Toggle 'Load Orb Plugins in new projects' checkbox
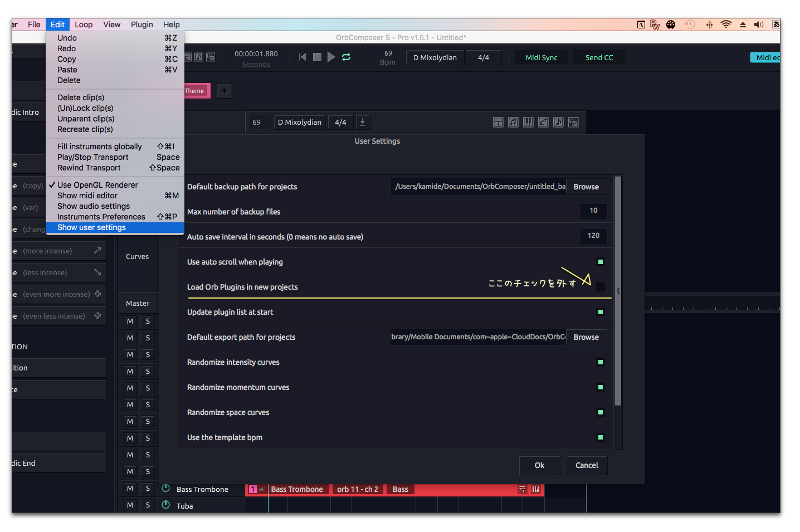 [600, 287]
